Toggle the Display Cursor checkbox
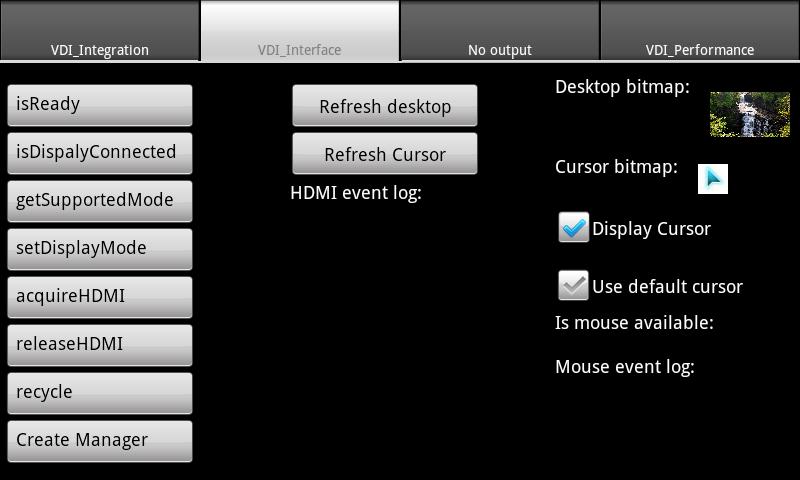 574,228
